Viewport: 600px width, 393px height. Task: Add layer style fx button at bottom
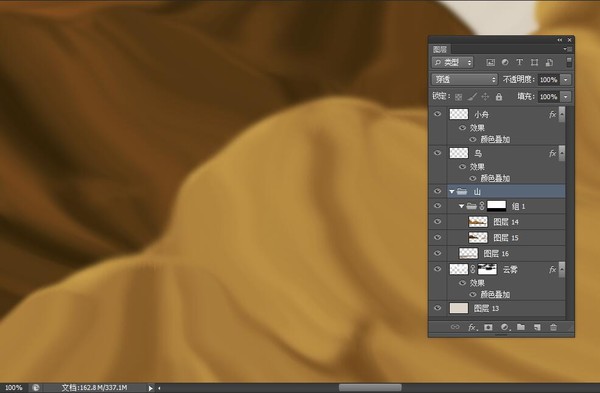point(472,327)
